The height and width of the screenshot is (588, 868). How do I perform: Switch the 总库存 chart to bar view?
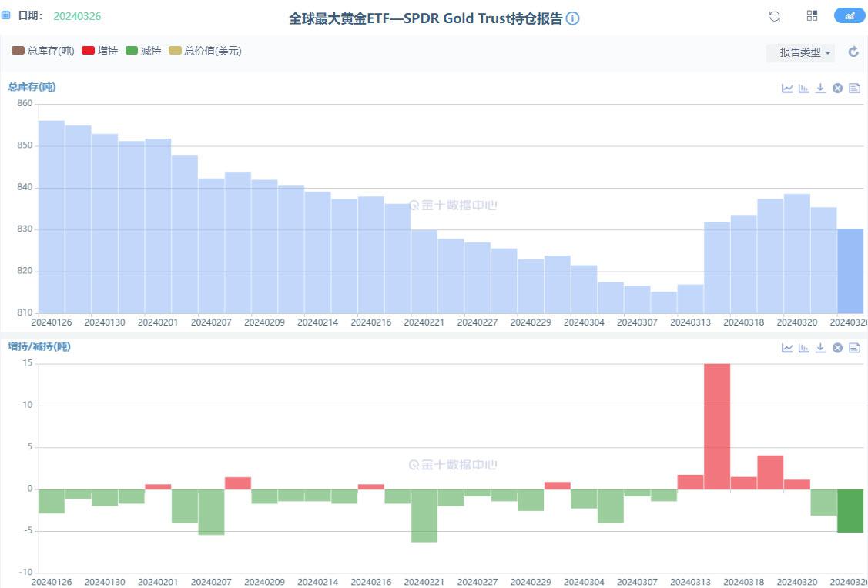click(x=804, y=88)
